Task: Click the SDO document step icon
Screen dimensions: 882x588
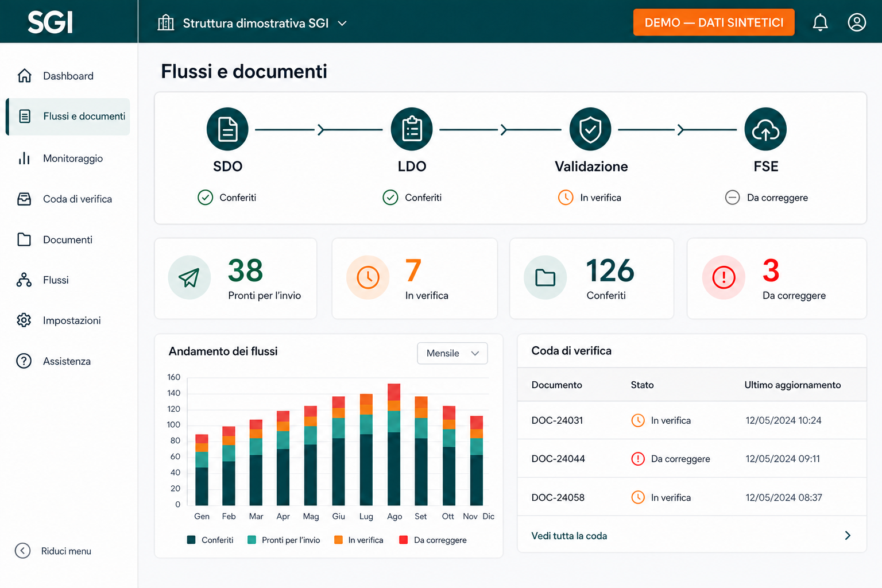Action: point(227,129)
